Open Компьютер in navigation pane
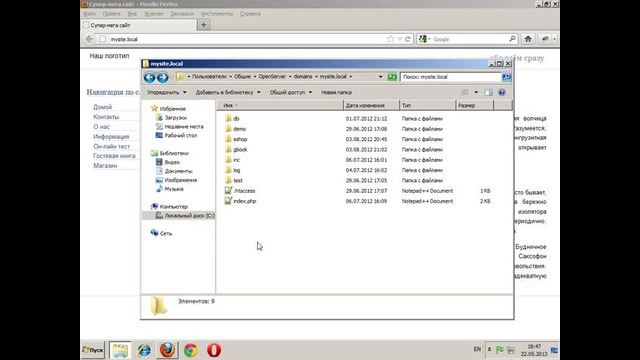 click(169, 207)
